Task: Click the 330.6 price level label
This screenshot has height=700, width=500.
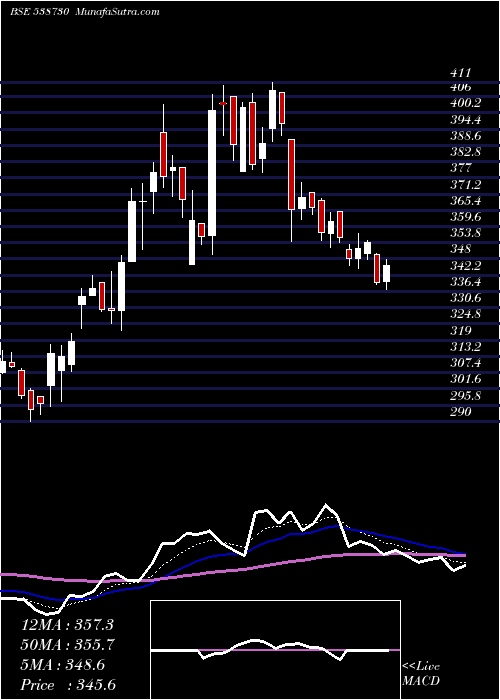Action: pyautogui.click(x=466, y=298)
